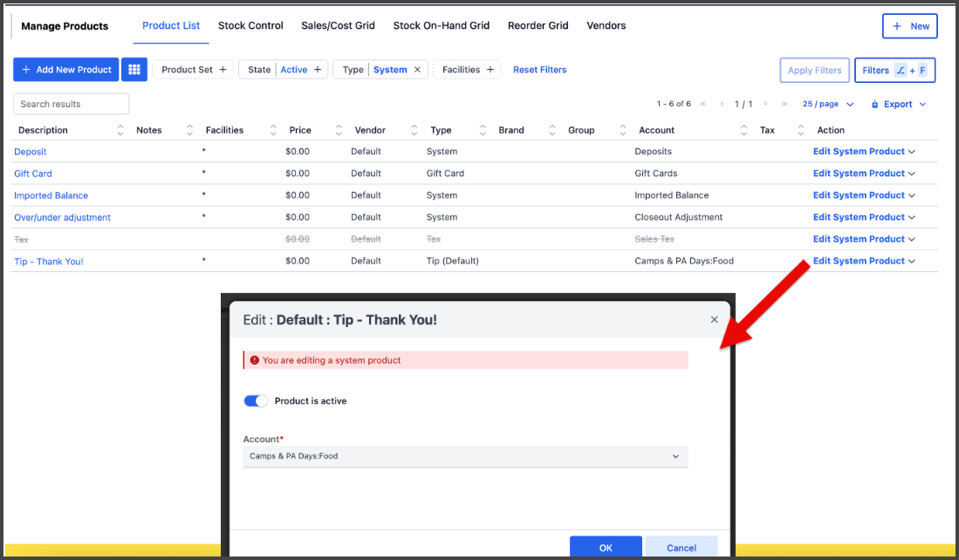Expand the Export dropdown menu
Screen dimensions: 959x560
[901, 104]
